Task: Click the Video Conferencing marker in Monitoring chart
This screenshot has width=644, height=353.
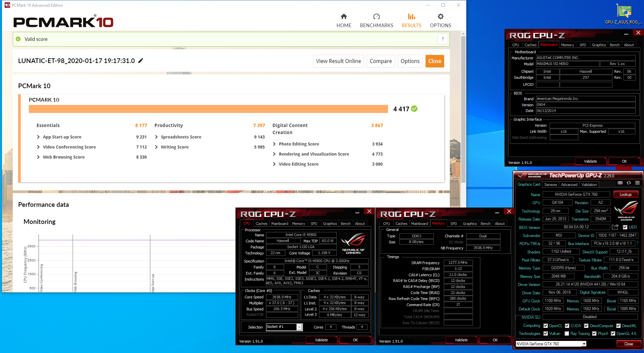Action: pyautogui.click(x=42, y=278)
